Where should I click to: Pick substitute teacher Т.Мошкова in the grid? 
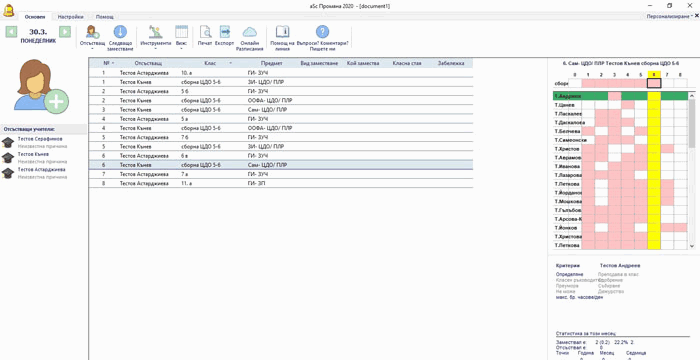click(567, 201)
